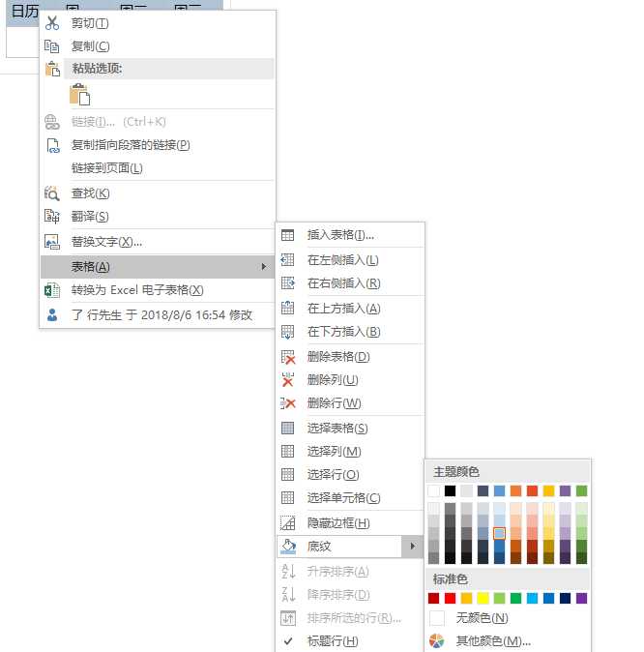Viewport: 644px width, 652px height.
Task: Click the select cell icon
Action: 288,498
